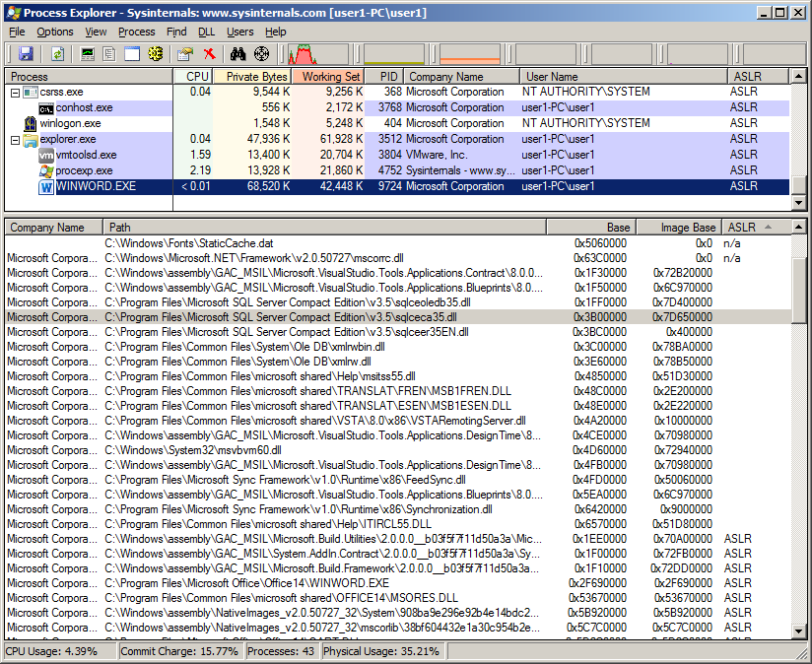Open the Help menu

(x=276, y=32)
